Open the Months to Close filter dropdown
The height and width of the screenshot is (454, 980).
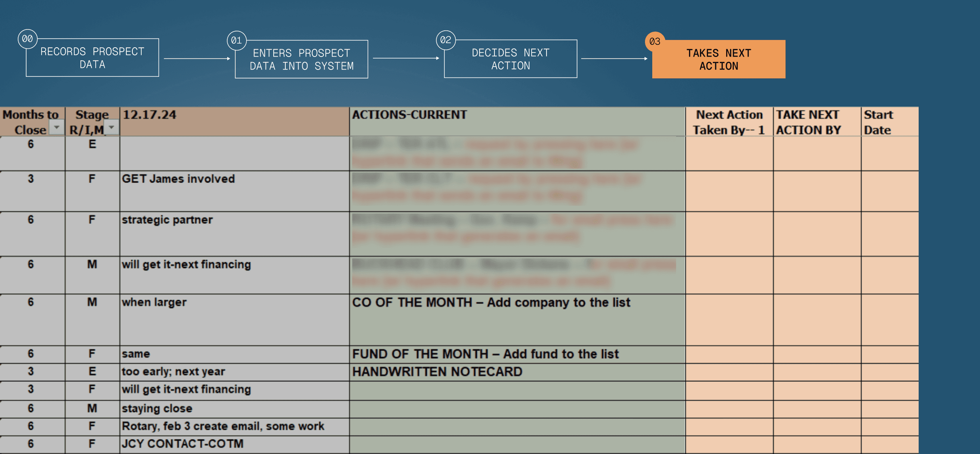point(57,128)
